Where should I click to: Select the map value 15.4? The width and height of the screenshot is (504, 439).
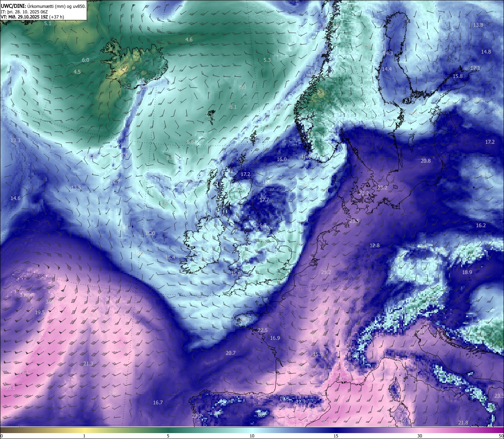click(170, 257)
